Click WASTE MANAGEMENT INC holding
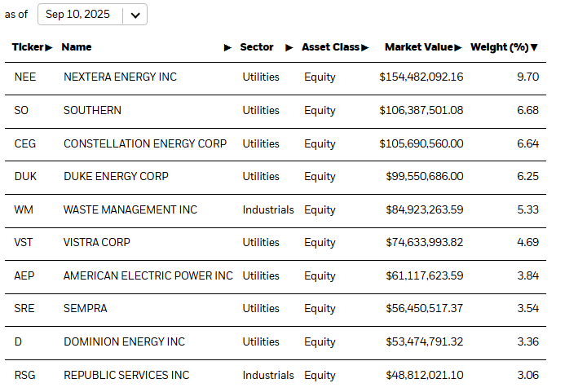Image resolution: width=587 pixels, height=392 pixels. [130, 209]
